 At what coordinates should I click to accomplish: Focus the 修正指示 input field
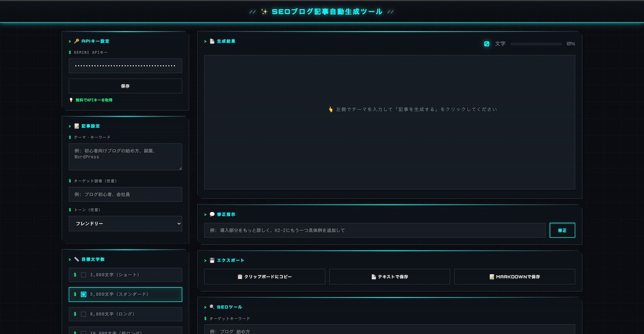coord(375,230)
